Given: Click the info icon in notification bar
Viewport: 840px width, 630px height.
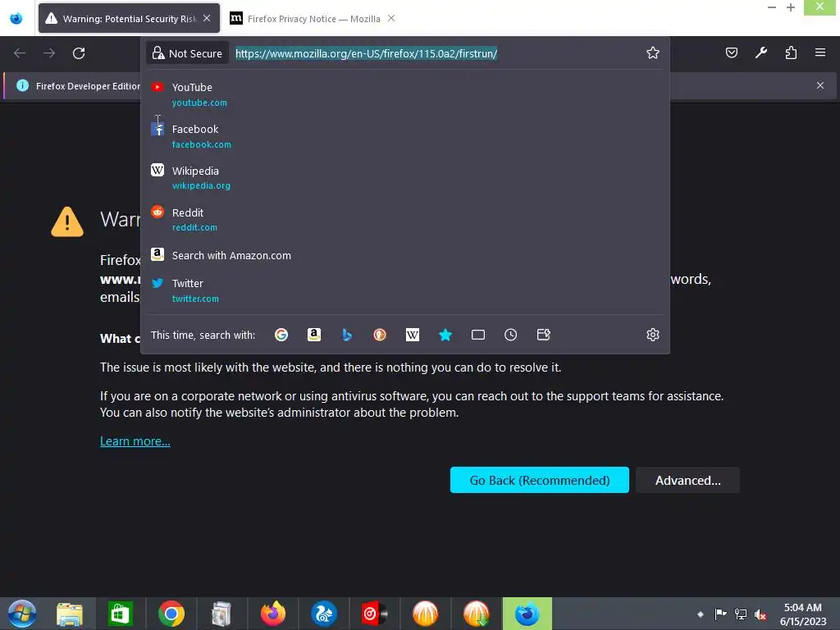Looking at the screenshot, I should [22, 85].
